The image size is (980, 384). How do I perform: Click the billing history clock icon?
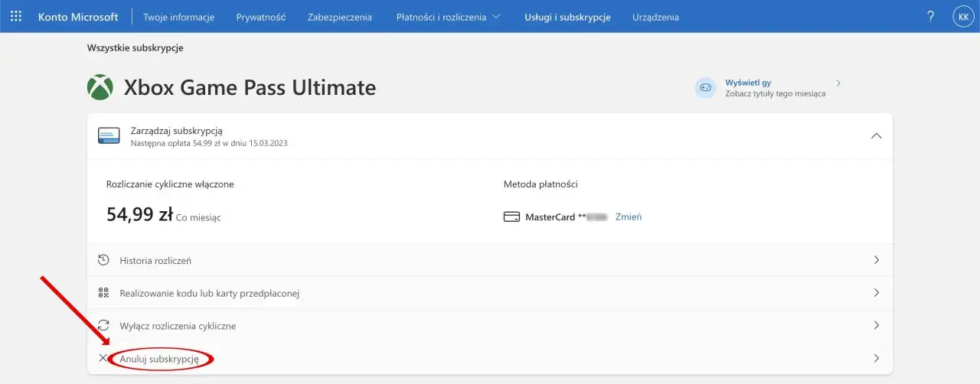103,260
